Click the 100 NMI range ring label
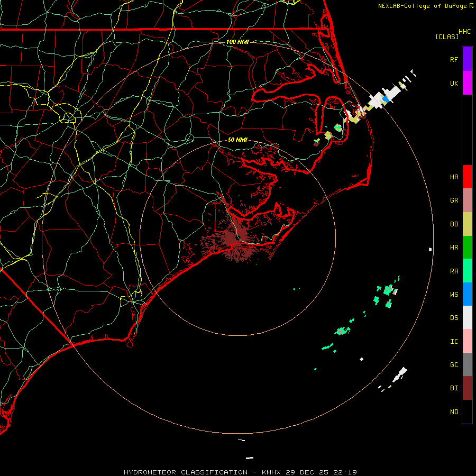The image size is (476, 476). pos(237,42)
